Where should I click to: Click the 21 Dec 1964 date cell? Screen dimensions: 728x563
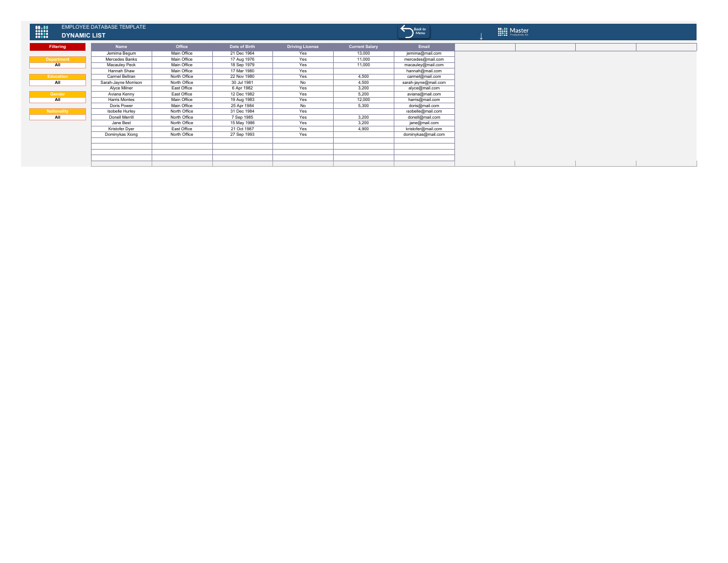(x=243, y=54)
